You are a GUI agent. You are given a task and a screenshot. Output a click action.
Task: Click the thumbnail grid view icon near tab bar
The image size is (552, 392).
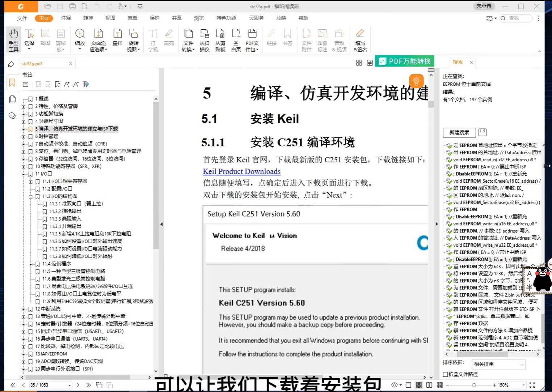tap(359, 63)
